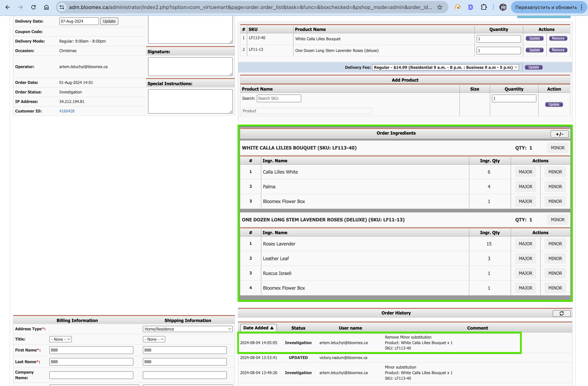The width and height of the screenshot is (588, 386).
Task: Click the Перезапустить и обновить button
Action: [x=546, y=7]
